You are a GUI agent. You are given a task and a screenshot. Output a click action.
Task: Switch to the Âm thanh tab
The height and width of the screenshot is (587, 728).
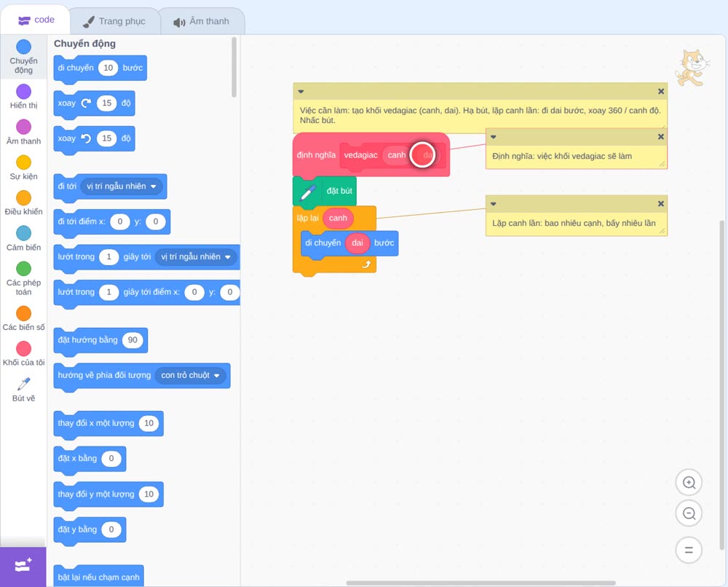point(202,21)
